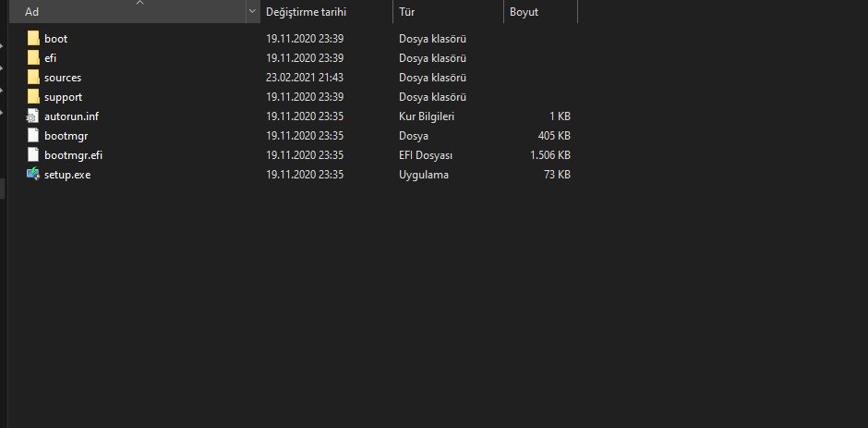Select the support folder icon

[x=34, y=97]
